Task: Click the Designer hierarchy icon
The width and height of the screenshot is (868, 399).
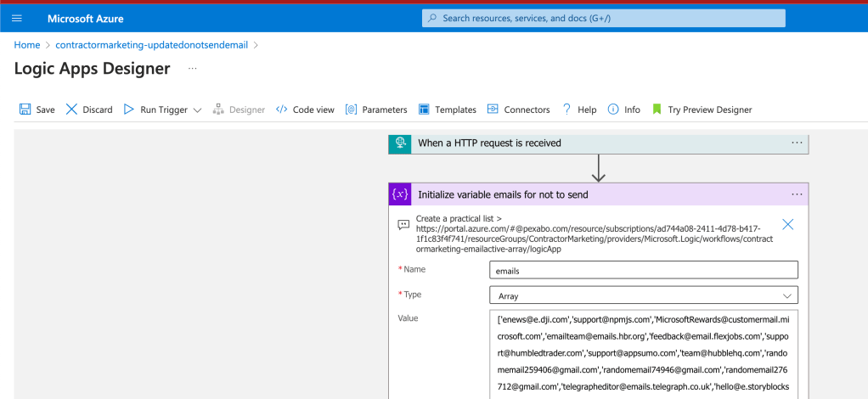Action: (x=218, y=109)
